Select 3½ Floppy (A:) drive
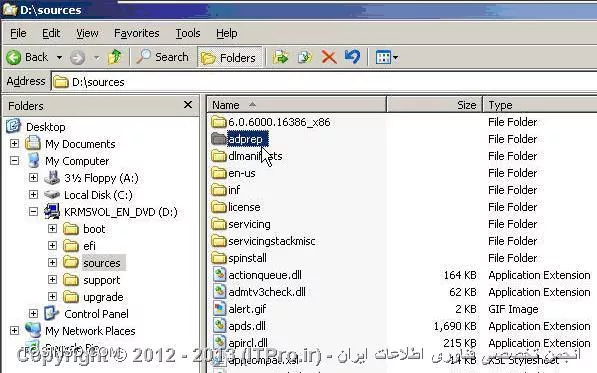 click(101, 178)
